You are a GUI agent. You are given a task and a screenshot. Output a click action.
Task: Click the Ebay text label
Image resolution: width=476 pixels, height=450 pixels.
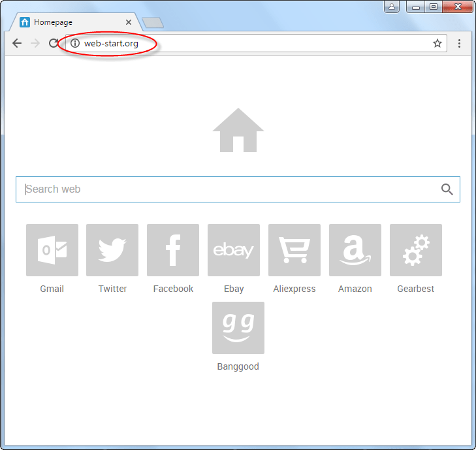[x=234, y=289]
